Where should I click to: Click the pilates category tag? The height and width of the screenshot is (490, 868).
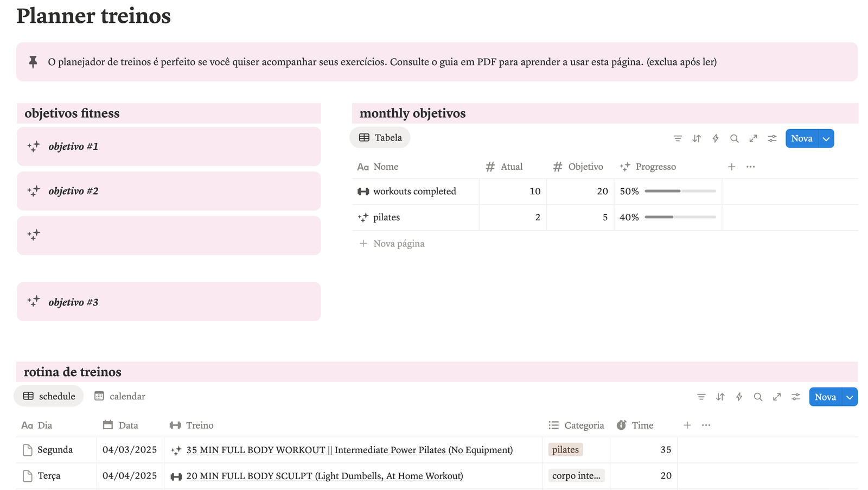[x=565, y=450]
